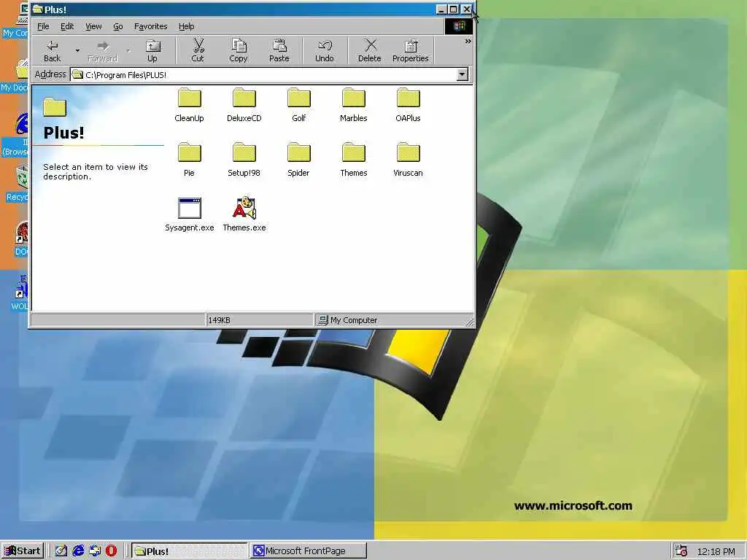Image resolution: width=747 pixels, height=560 pixels.
Task: Expand the Address bar dropdown
Action: 462,74
